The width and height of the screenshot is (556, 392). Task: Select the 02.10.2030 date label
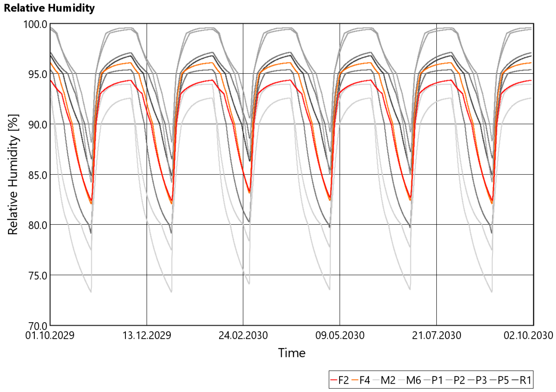[x=528, y=335]
